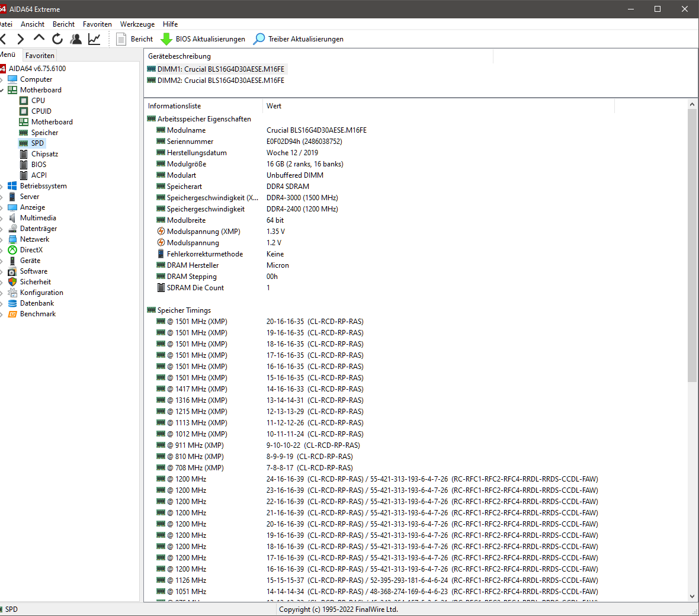The height and width of the screenshot is (616, 699).
Task: Select DirectX in the tree
Action: (31, 250)
